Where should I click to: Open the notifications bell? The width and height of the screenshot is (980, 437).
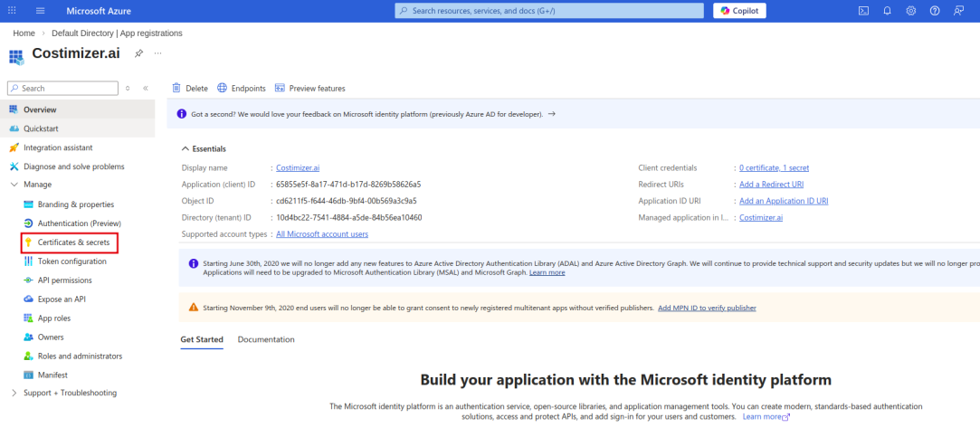(887, 11)
